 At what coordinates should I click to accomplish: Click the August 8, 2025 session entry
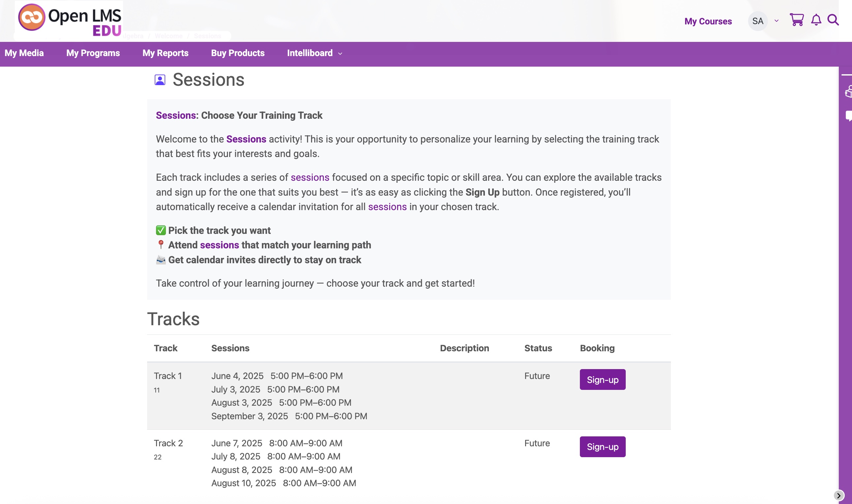pyautogui.click(x=282, y=470)
